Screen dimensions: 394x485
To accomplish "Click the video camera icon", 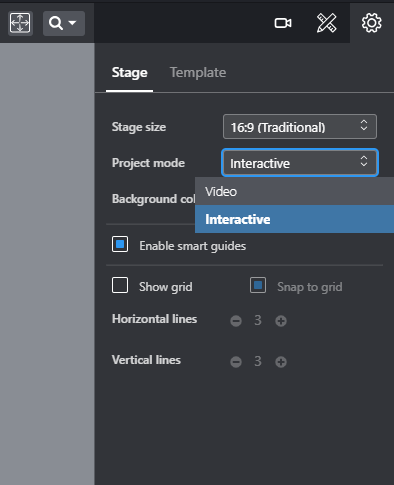I will coord(283,23).
